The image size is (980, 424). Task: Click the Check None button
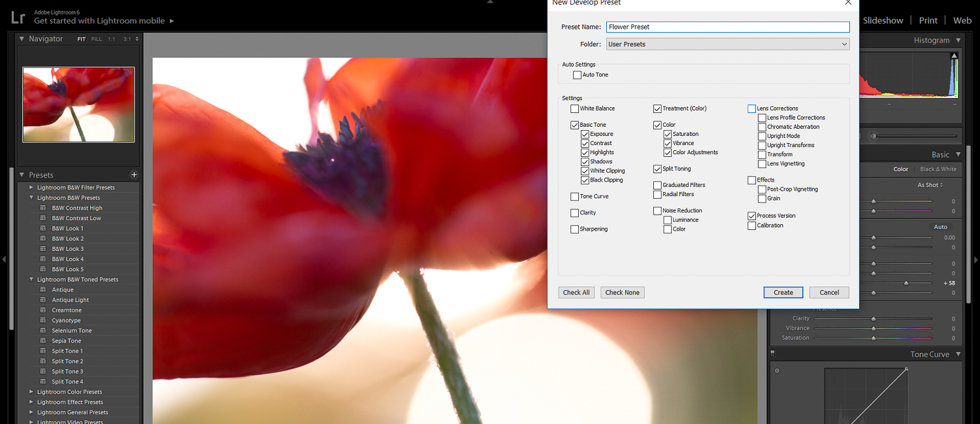coord(623,293)
